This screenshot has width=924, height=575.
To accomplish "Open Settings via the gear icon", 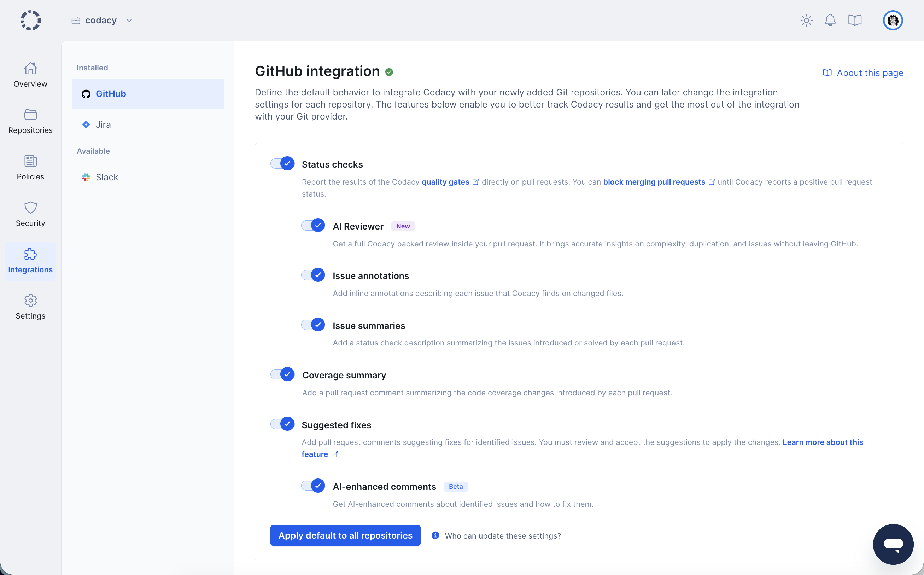I will pos(30,307).
